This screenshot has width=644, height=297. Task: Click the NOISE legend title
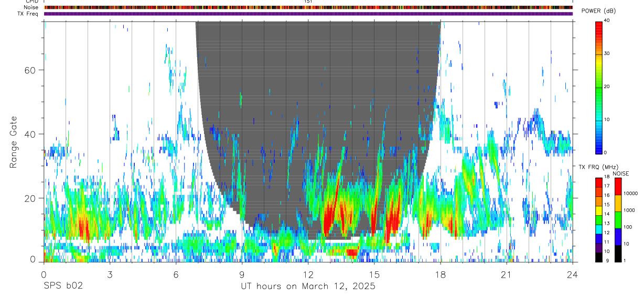point(621,173)
